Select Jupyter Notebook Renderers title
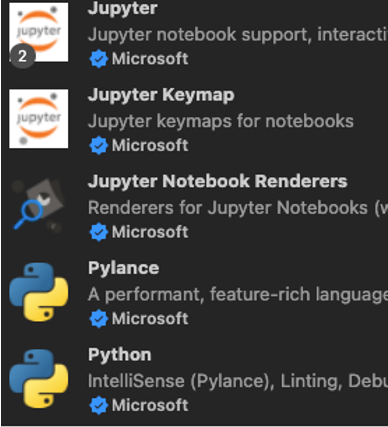The height and width of the screenshot is (427, 388). click(x=218, y=181)
